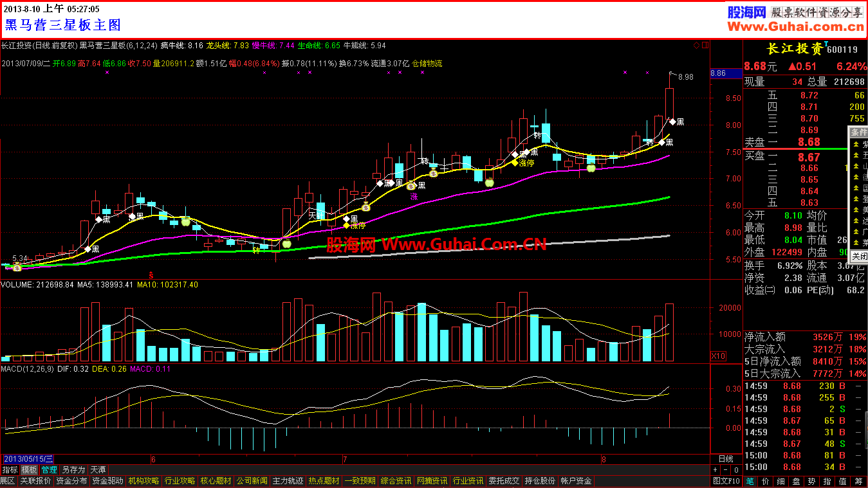Open 行业资讯 tab
This screenshot has width=868, height=488.
(468, 481)
